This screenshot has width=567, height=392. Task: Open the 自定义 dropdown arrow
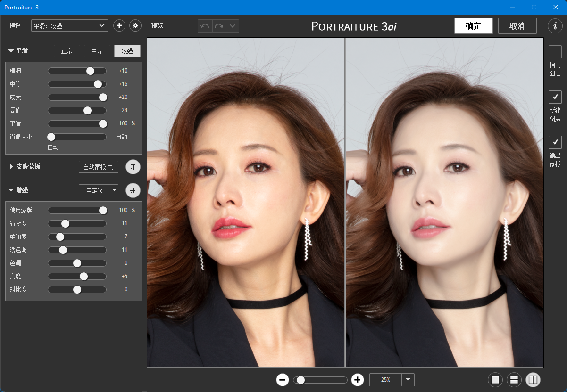(x=114, y=190)
